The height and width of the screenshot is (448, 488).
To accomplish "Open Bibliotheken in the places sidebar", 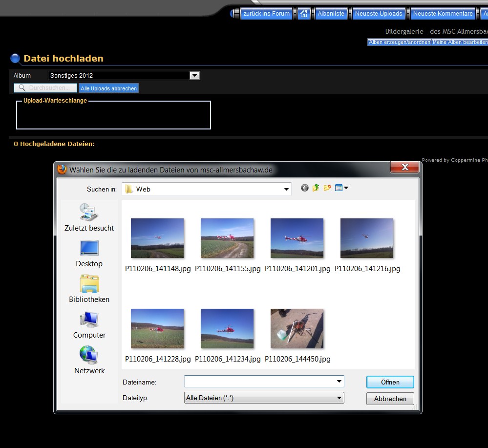I will point(89,289).
